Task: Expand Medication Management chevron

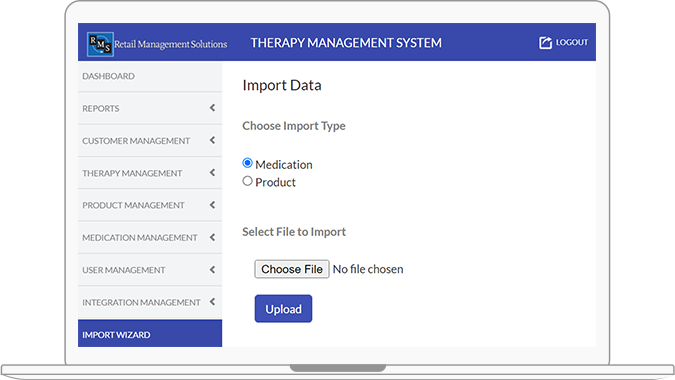Action: pyautogui.click(x=212, y=237)
